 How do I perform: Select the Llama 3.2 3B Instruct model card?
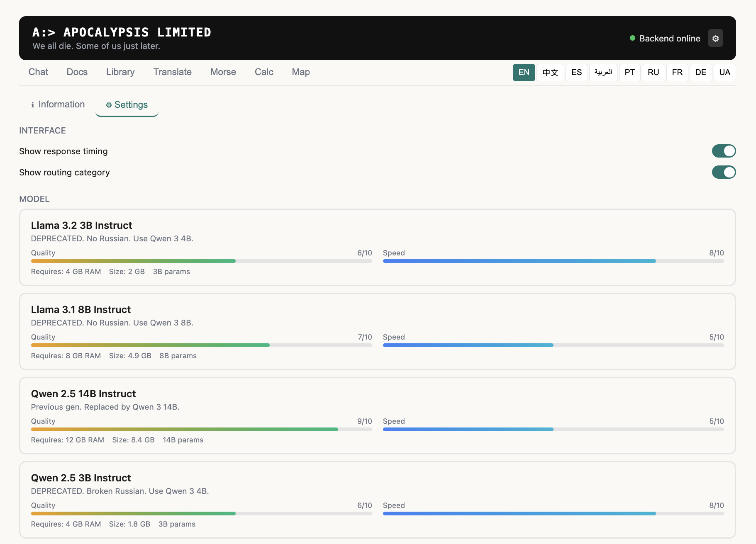377,248
